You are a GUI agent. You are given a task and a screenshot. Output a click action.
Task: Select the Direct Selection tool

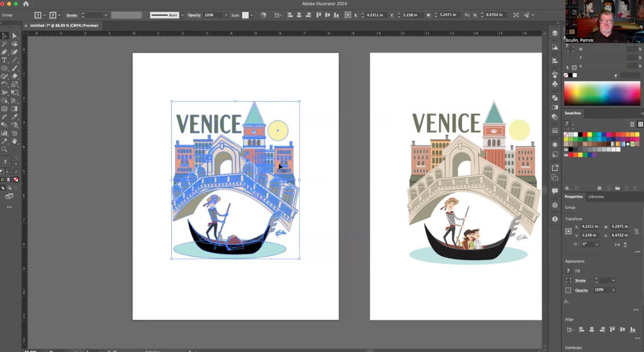pyautogui.click(x=15, y=36)
